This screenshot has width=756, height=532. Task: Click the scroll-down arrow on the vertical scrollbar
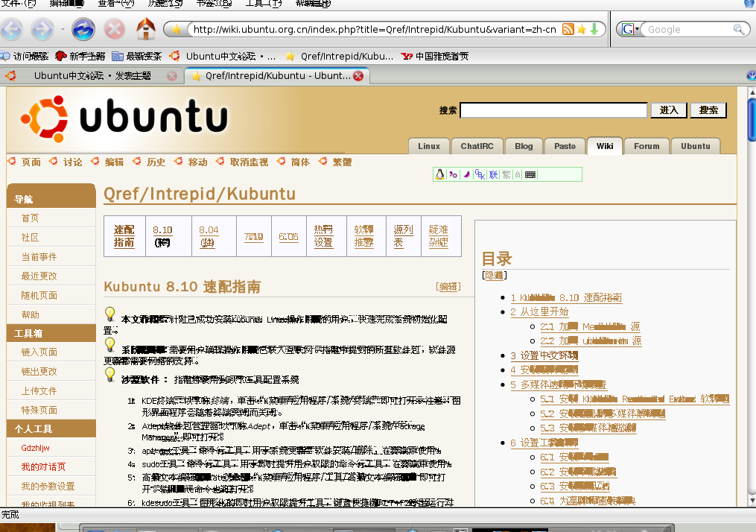click(752, 501)
